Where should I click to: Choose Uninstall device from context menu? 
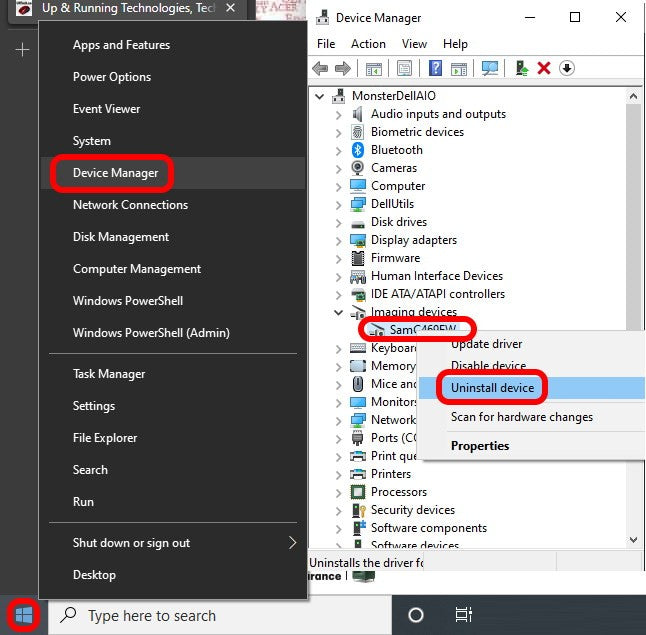[492, 388]
